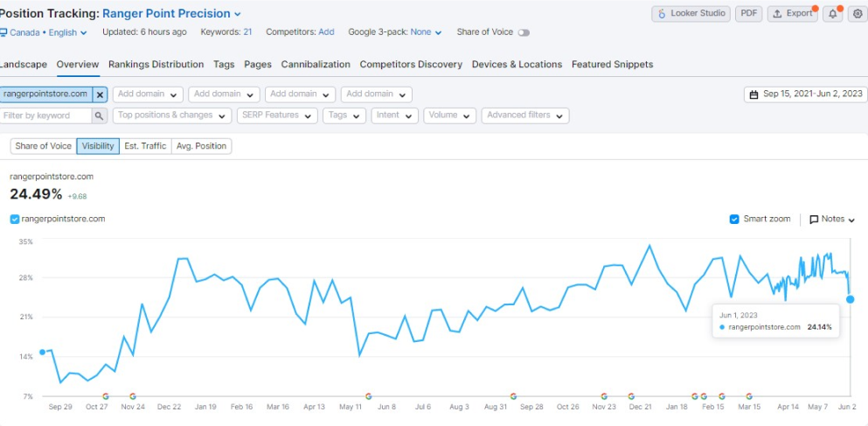Expand Top positions & changes filter
This screenshot has height=426, width=868.
tap(172, 115)
